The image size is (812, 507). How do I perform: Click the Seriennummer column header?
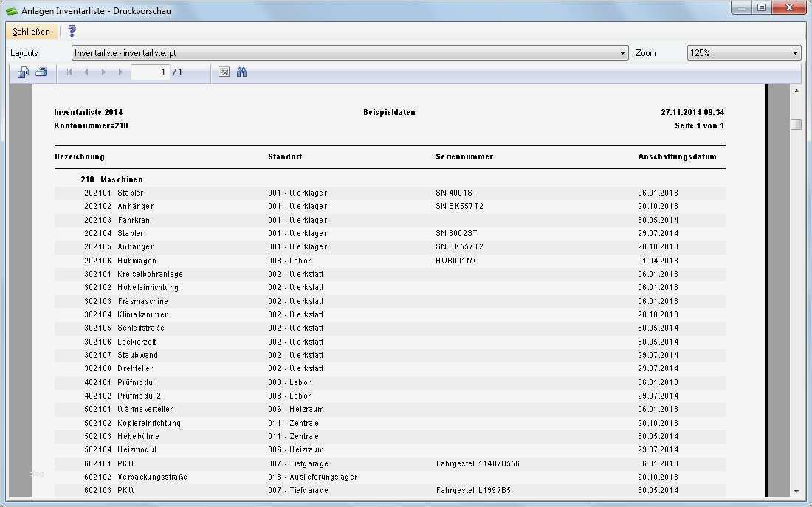point(464,157)
